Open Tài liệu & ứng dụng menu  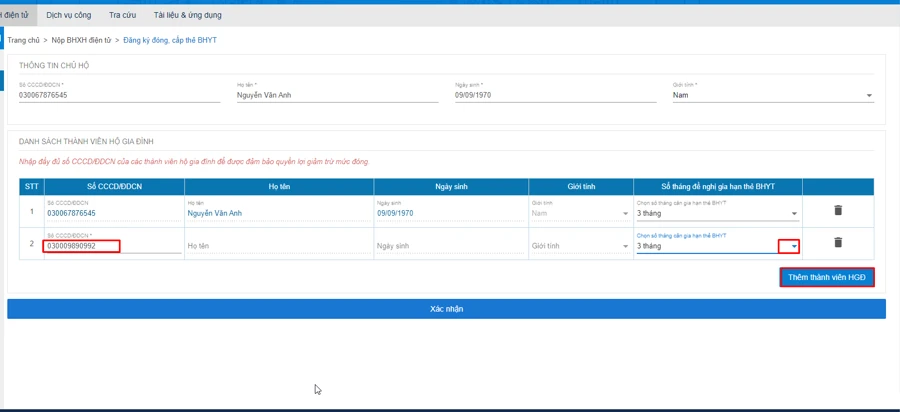point(187,15)
